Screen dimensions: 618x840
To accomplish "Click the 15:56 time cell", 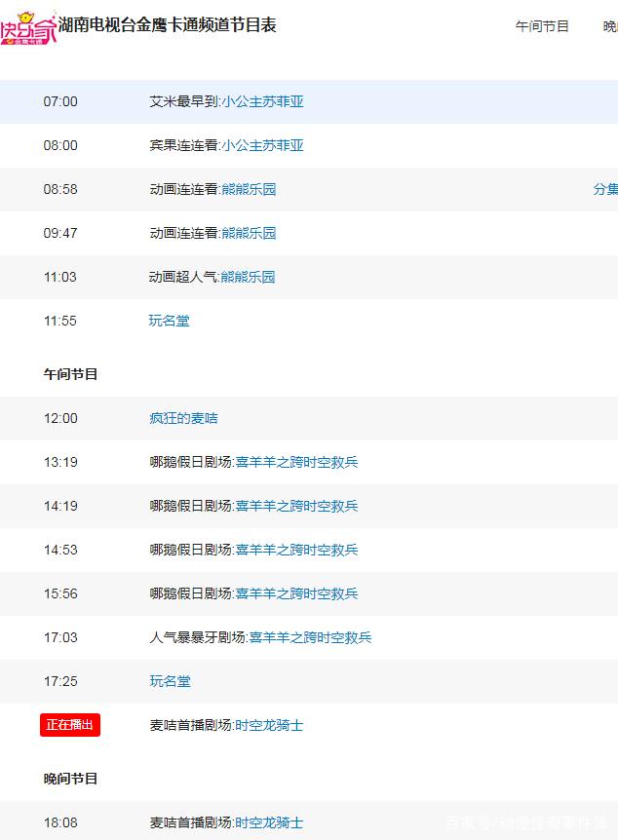I will coord(60,594).
